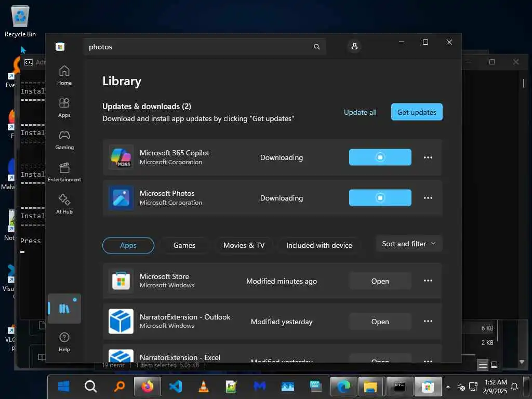This screenshot has width=532, height=399.
Task: Click the Windows Start button on taskbar
Action: 64,386
